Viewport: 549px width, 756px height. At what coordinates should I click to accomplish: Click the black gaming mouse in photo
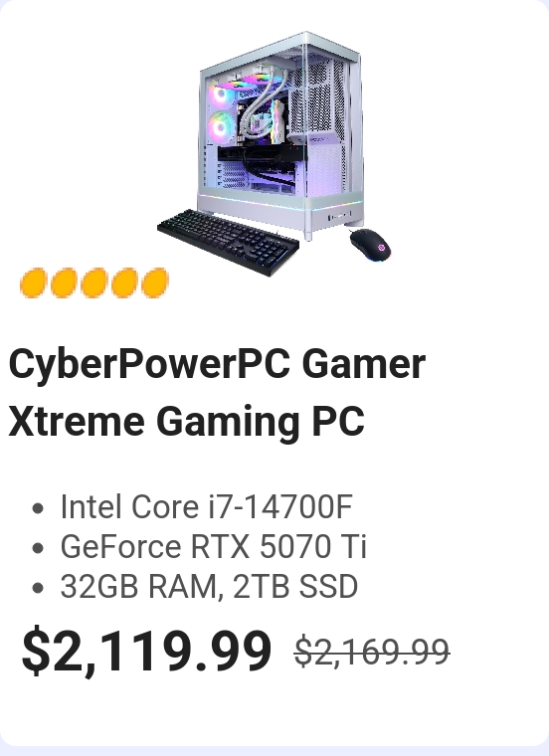370,246
